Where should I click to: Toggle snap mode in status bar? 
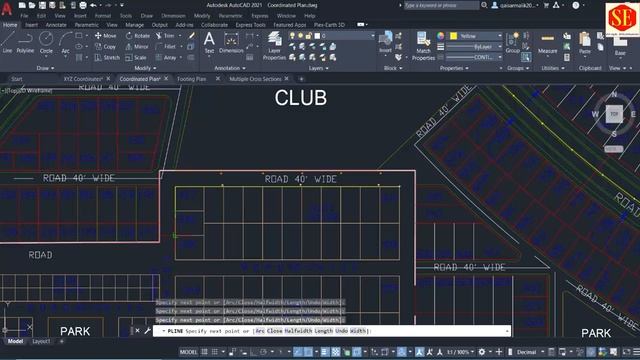click(215, 352)
